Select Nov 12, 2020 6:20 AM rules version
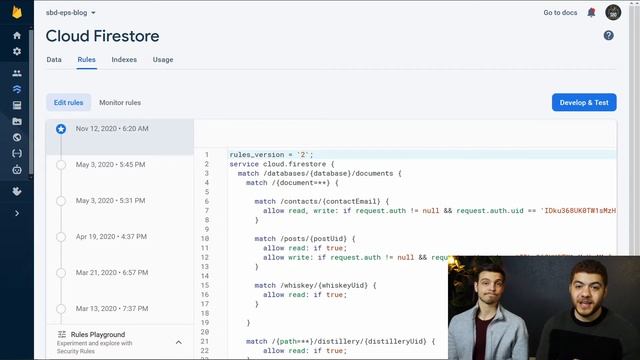Screen dimensions: 640x360 tap(120, 137)
